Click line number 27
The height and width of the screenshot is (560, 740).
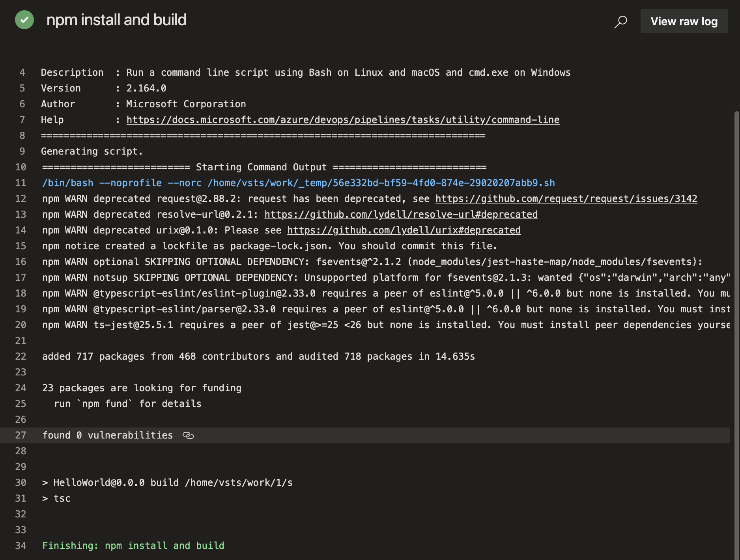pos(21,435)
